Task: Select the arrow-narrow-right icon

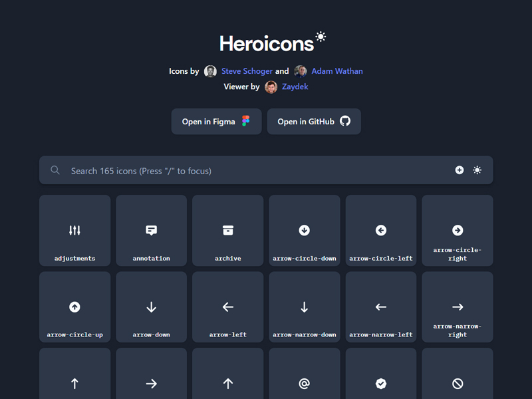Action: (457, 307)
